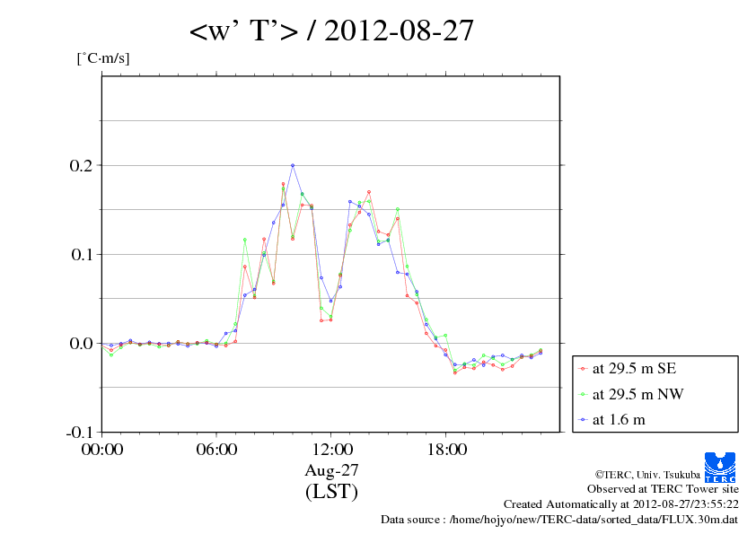Click the y-axis label -0.1
The width and height of the screenshot is (756, 534).
pos(79,433)
